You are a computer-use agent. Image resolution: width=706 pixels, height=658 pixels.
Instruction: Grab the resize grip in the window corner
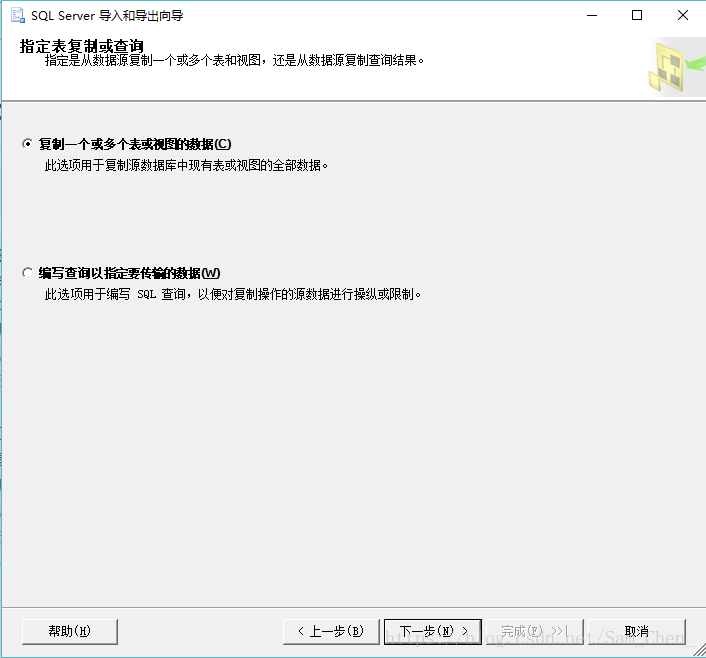click(699, 650)
